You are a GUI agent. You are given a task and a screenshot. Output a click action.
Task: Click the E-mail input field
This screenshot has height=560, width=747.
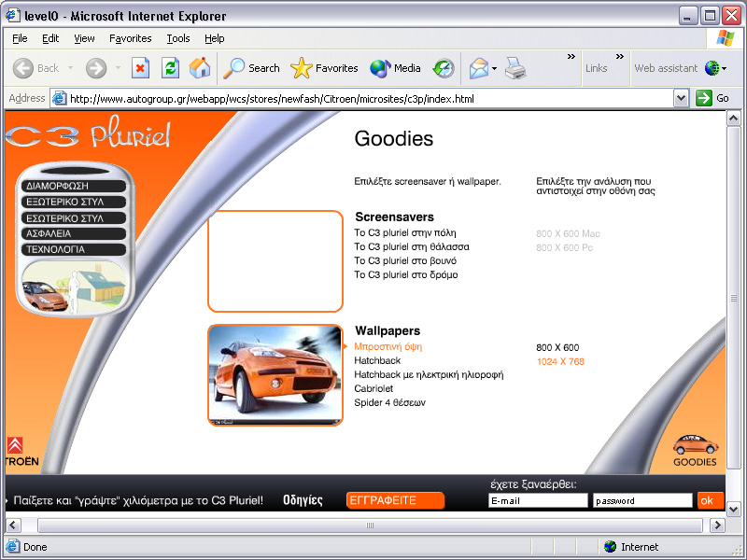point(539,500)
